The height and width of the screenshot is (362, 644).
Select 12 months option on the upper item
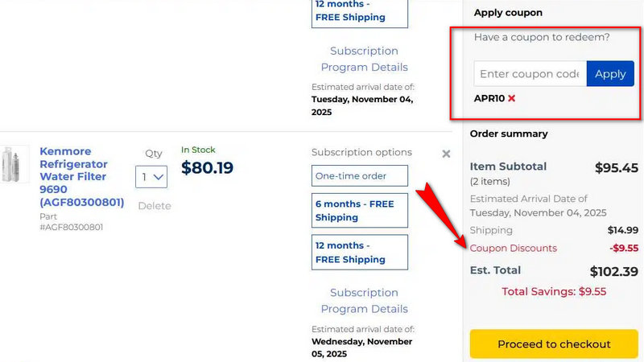(x=359, y=10)
